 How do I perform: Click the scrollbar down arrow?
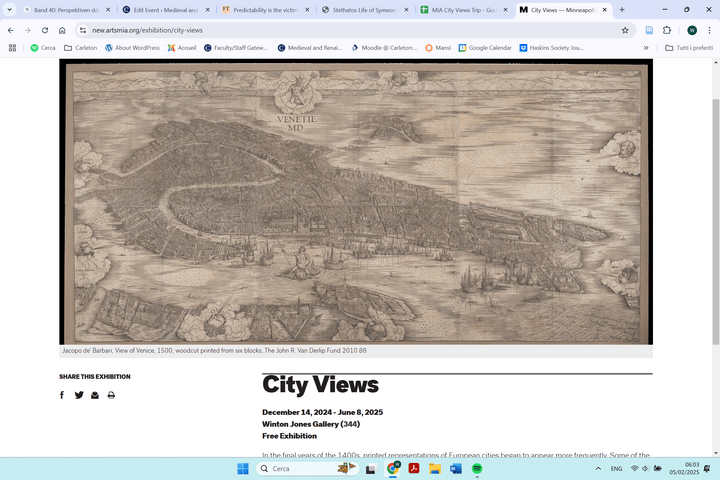point(715,453)
